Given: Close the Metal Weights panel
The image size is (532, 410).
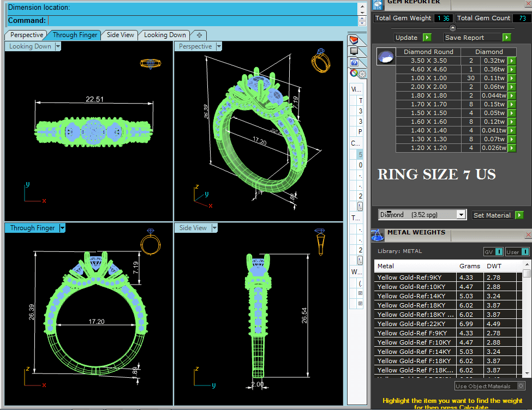Looking at the screenshot, I should point(528,235).
